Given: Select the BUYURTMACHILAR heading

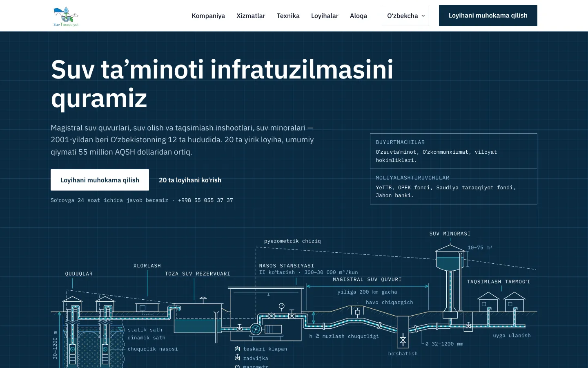Looking at the screenshot, I should point(400,142).
